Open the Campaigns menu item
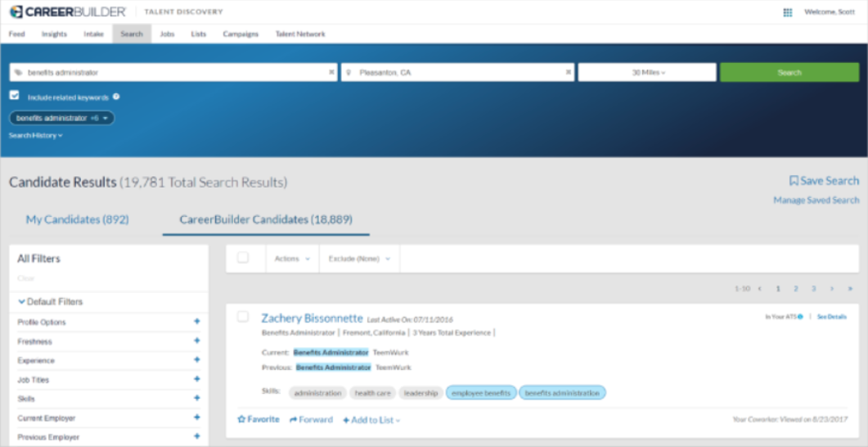The image size is (868, 447). click(x=241, y=34)
